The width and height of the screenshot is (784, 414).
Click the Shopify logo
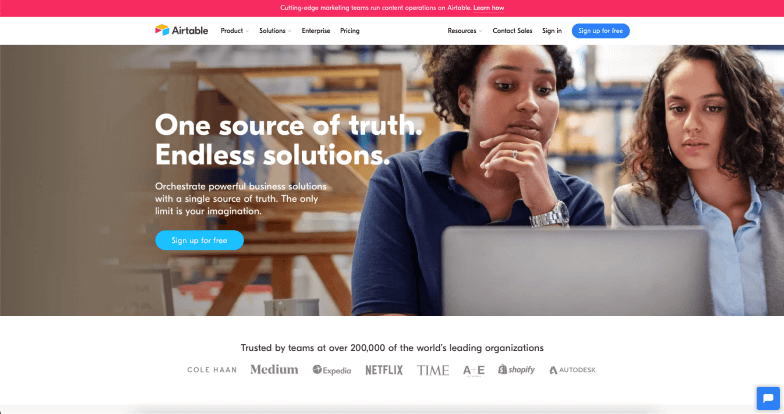pos(516,370)
